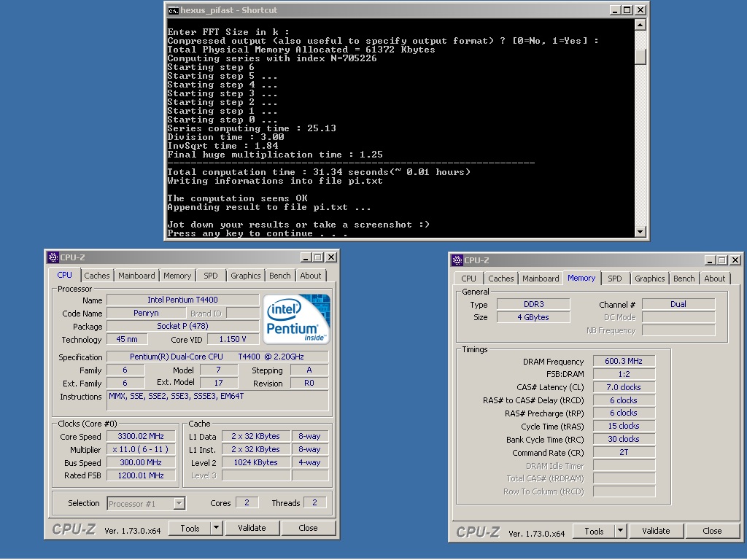Click the Close button in right CPU-Z window

click(x=712, y=531)
